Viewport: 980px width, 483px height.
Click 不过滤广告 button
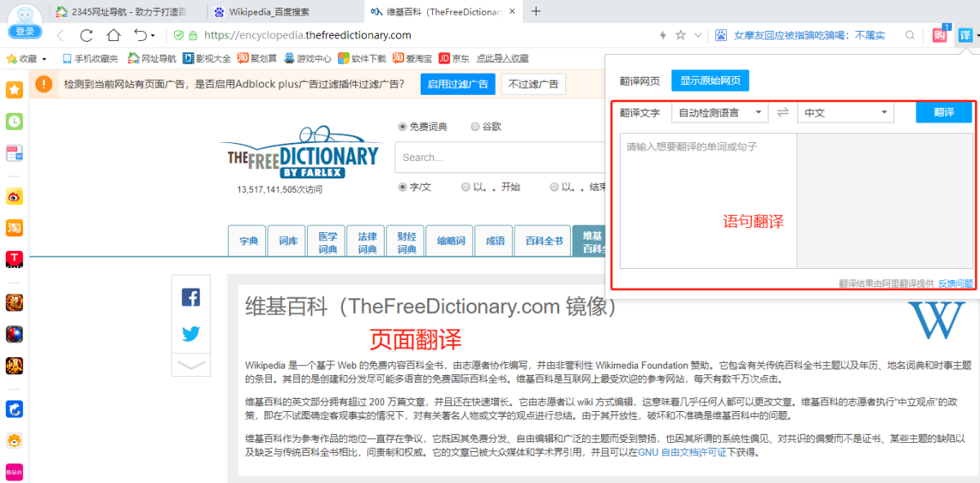[533, 84]
